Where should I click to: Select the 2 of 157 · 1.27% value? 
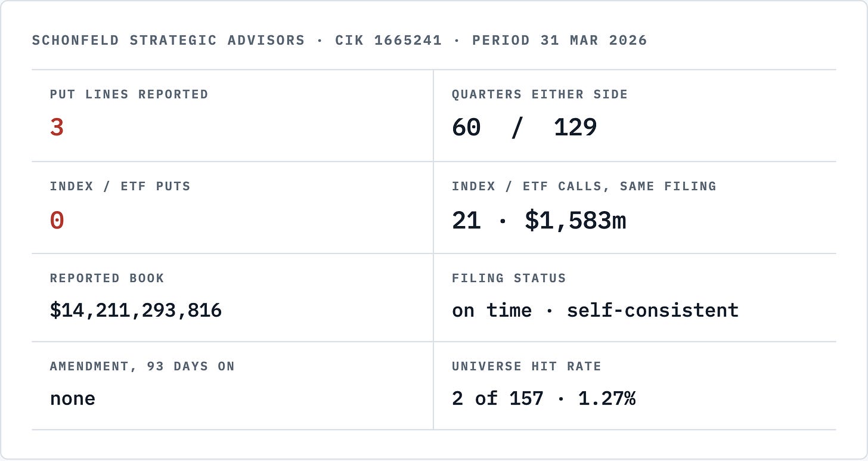pyautogui.click(x=544, y=398)
